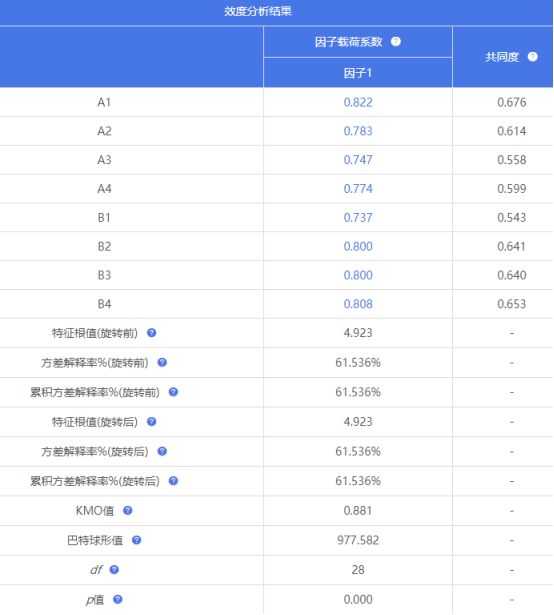This screenshot has width=554, height=615.
Task: Open help icon for 方差解释率%(旋转前)
Action: [x=162, y=362]
